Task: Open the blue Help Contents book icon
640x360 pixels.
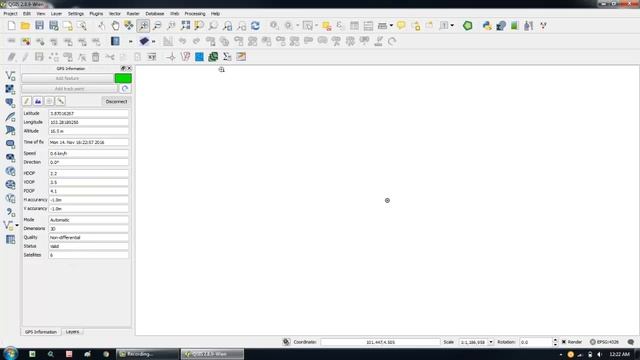Action: [x=116, y=41]
